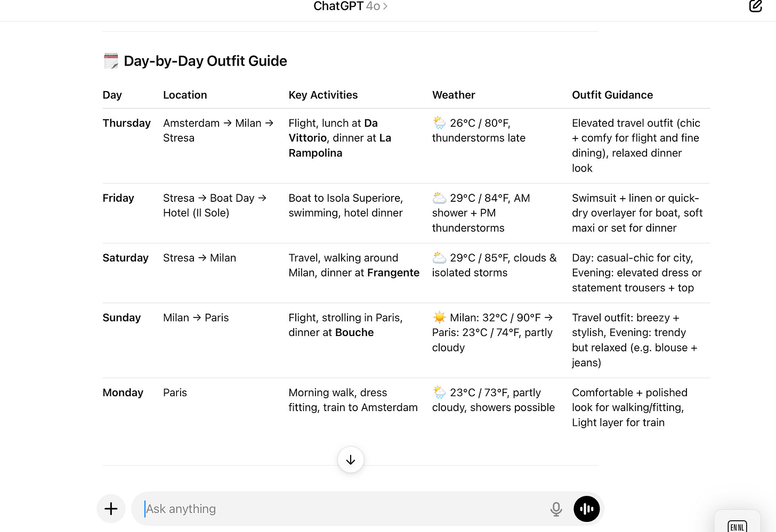Click the Boat to Isola Superiore activity cell
The image size is (776, 532).
pos(346,206)
